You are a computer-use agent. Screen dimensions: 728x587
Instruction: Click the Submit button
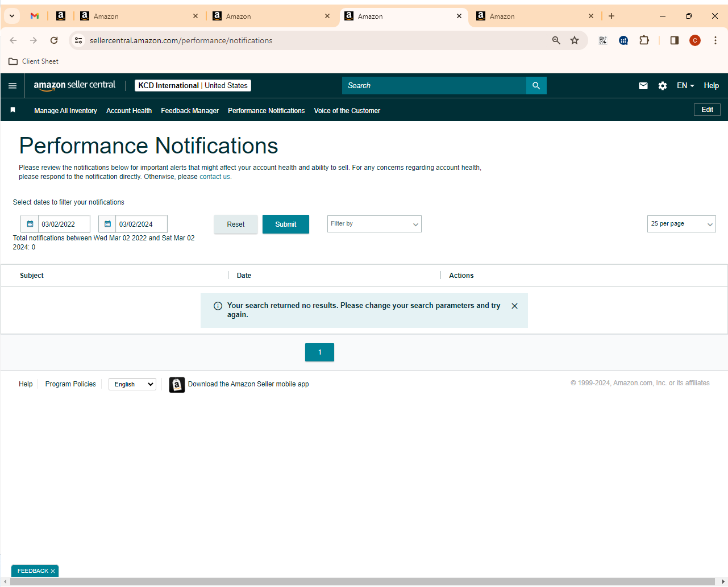pyautogui.click(x=286, y=224)
